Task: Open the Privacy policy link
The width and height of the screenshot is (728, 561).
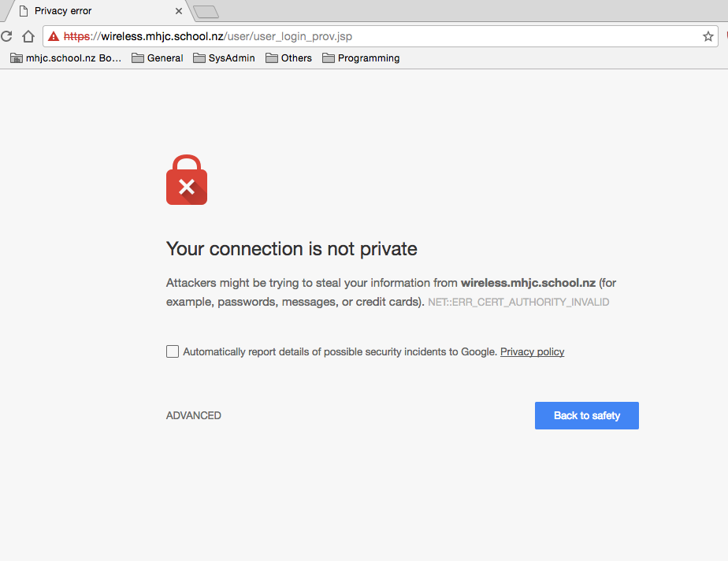Action: click(532, 351)
